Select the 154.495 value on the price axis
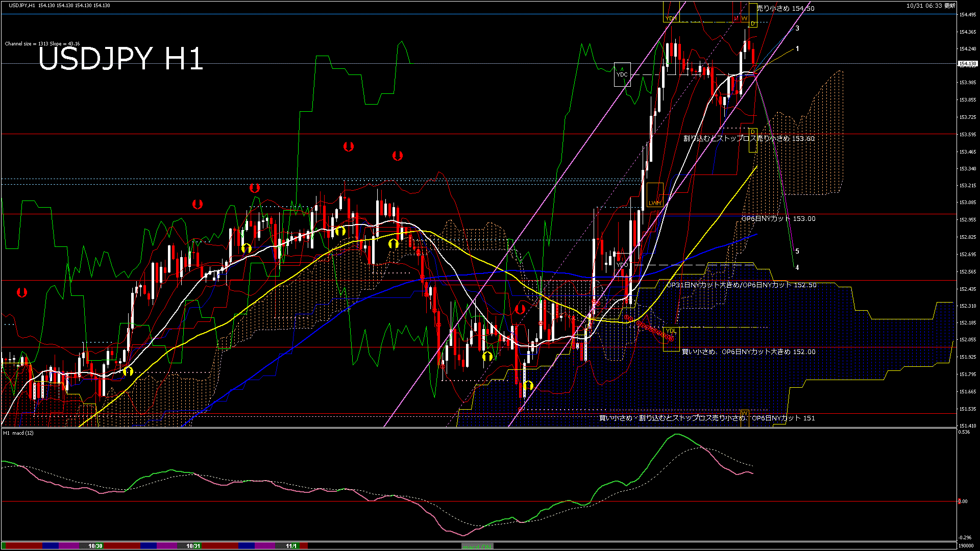The height and width of the screenshot is (551, 980). 967,15
